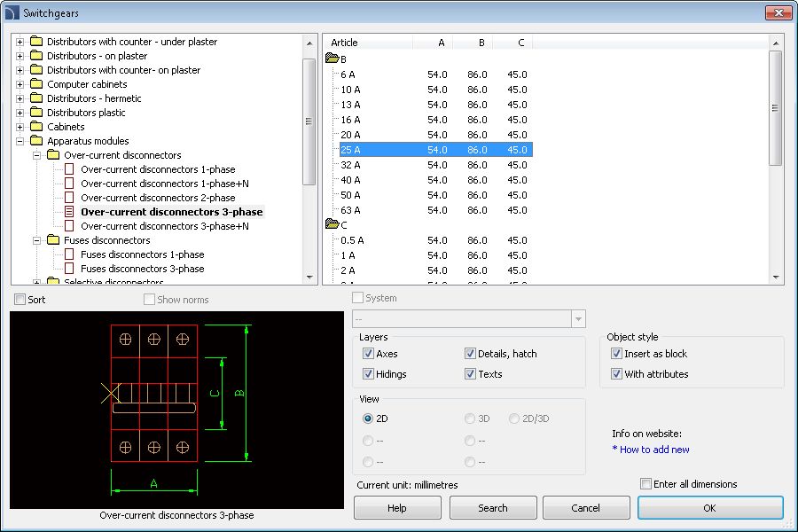Viewport: 798px width, 532px height.
Task: Sort the list by the Article column header
Action: click(367, 43)
